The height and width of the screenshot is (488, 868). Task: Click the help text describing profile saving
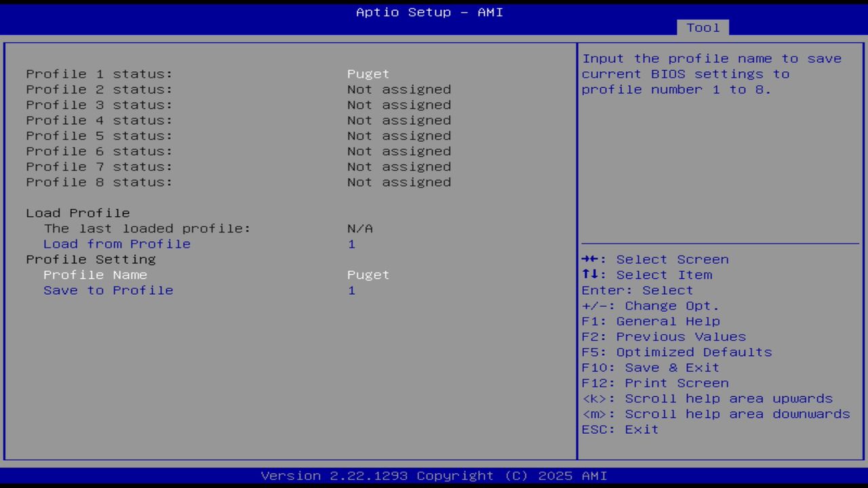[x=711, y=74]
